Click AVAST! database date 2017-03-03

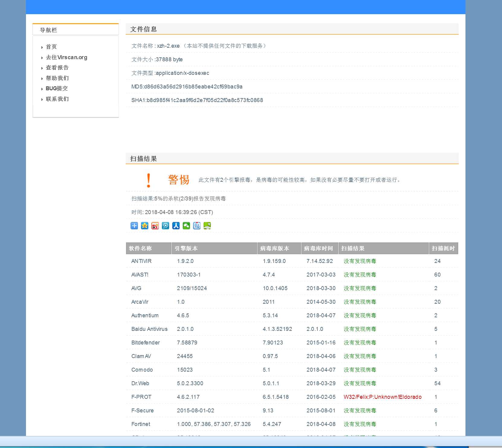(x=321, y=275)
